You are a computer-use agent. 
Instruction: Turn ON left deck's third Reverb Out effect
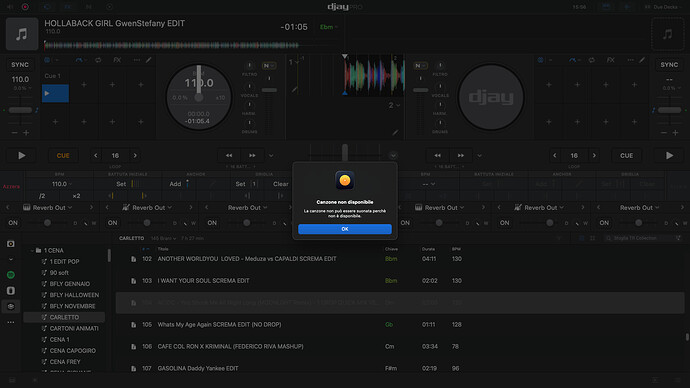212,223
